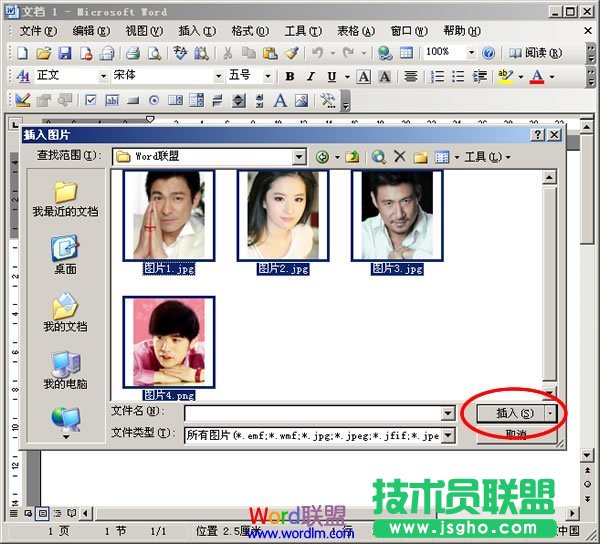Select the 图片2.jpg thumbnail
The height and width of the screenshot is (544, 600).
[283, 215]
